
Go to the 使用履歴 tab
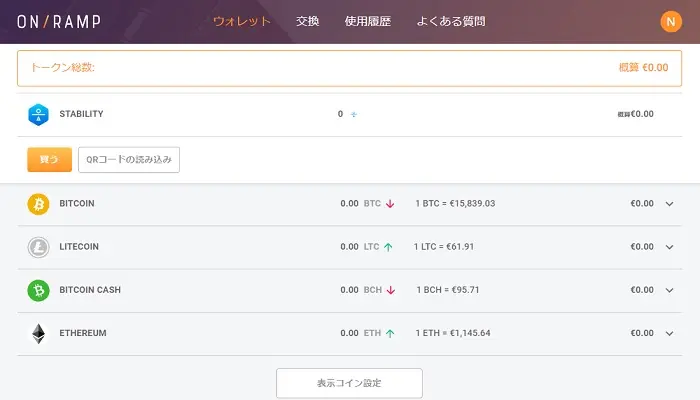pos(367,22)
